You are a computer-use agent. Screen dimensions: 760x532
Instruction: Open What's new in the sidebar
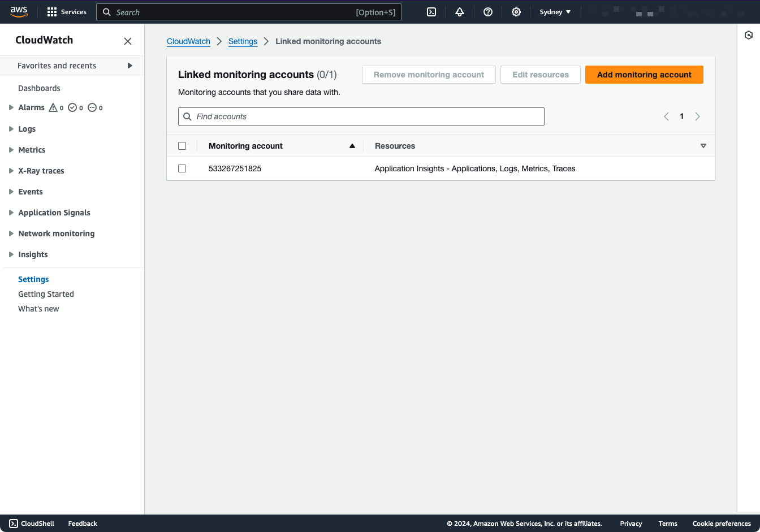coord(38,309)
